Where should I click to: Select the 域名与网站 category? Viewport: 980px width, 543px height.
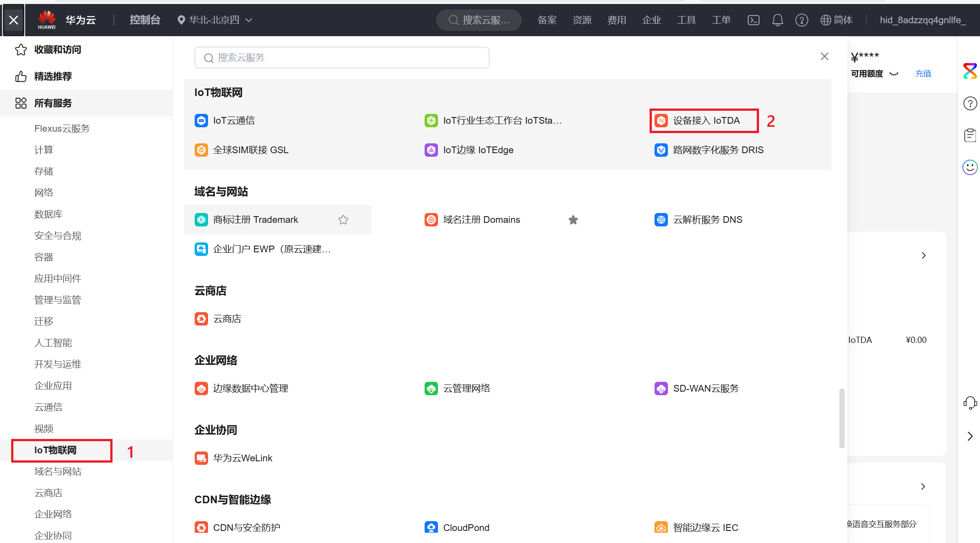[58, 472]
